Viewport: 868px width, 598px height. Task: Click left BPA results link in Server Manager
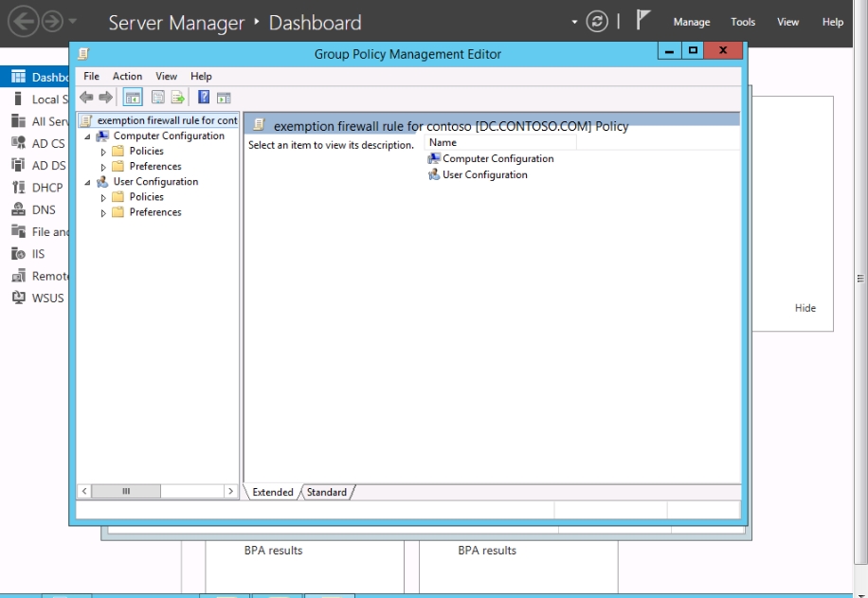tap(274, 551)
